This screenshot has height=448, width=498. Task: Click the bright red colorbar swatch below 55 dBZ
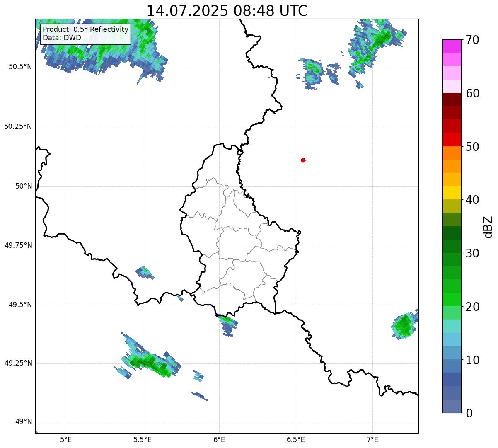tap(452, 139)
